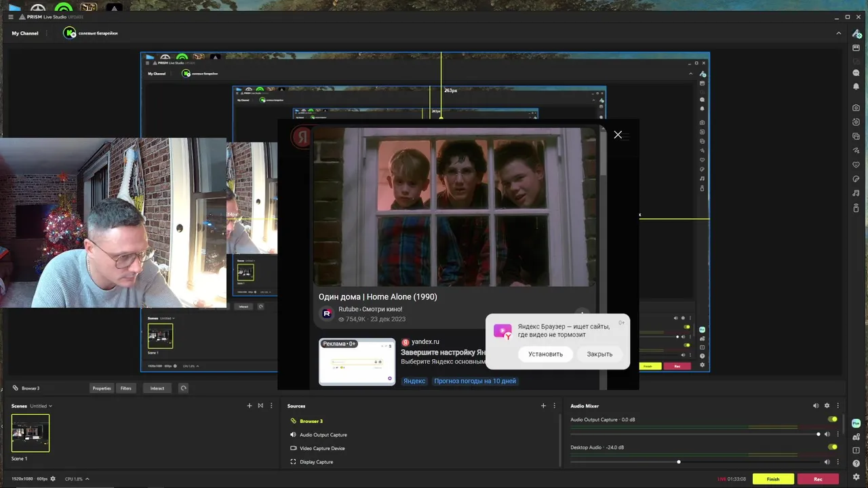Click the Finish live button

[x=773, y=479]
